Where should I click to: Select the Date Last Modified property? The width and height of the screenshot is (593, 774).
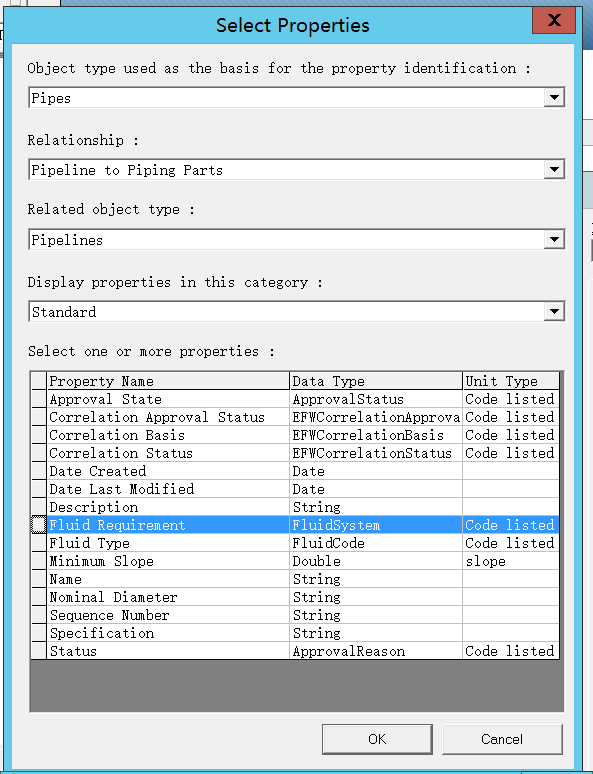(168, 489)
